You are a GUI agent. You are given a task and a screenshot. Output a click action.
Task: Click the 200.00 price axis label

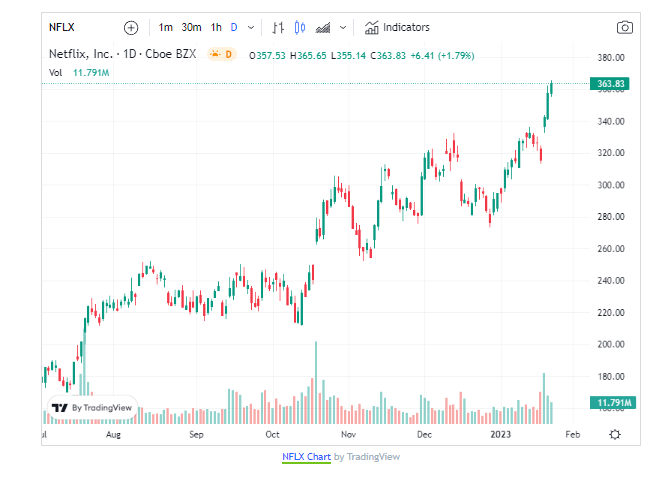(611, 344)
